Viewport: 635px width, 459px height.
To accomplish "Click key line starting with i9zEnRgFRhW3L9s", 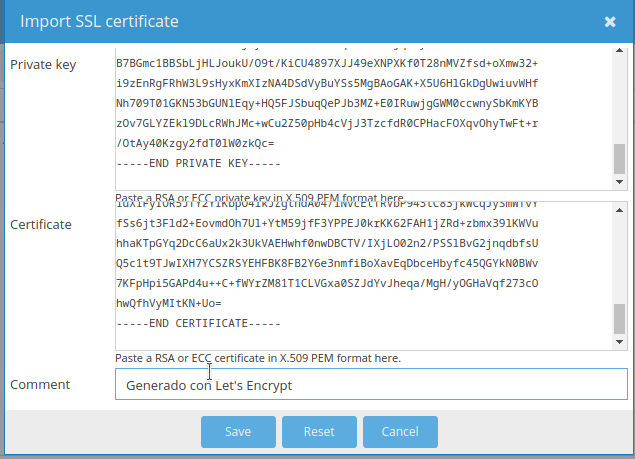I will pos(327,83).
